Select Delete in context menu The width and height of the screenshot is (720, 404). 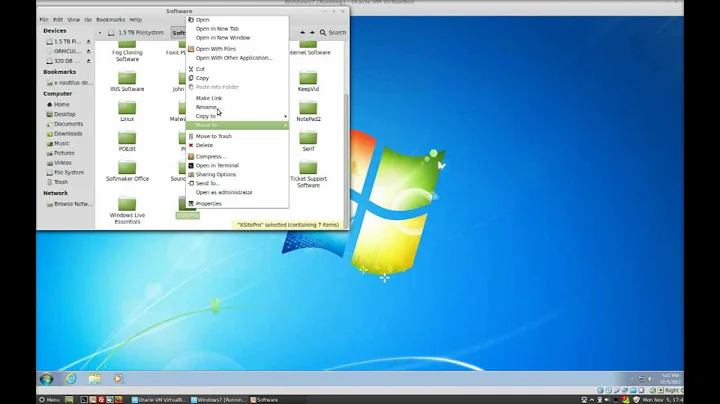pos(237,145)
